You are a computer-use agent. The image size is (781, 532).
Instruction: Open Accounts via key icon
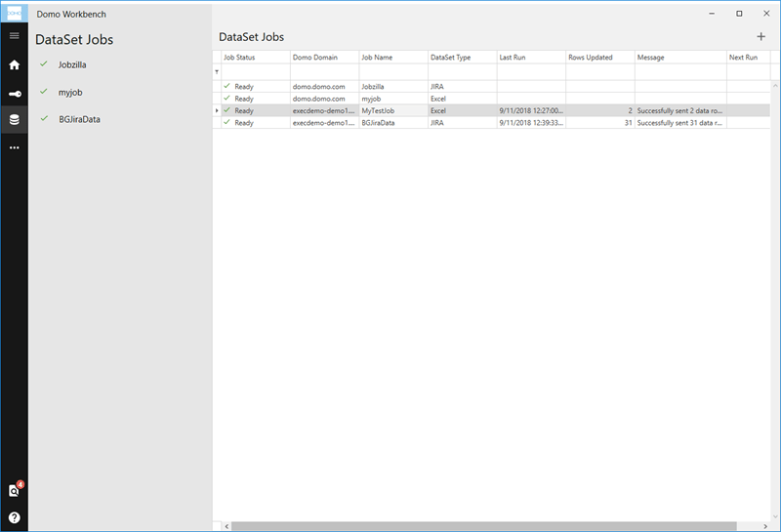point(15,94)
